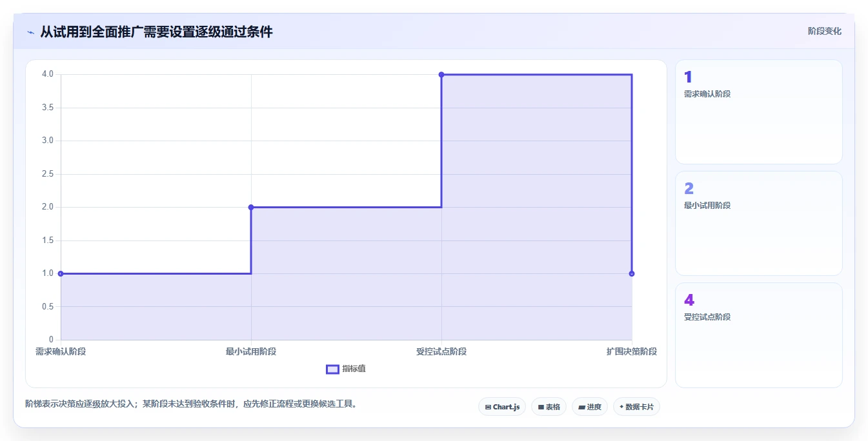Click the y-axis value 4.0
Screen dimensions: 868x441
coord(48,74)
